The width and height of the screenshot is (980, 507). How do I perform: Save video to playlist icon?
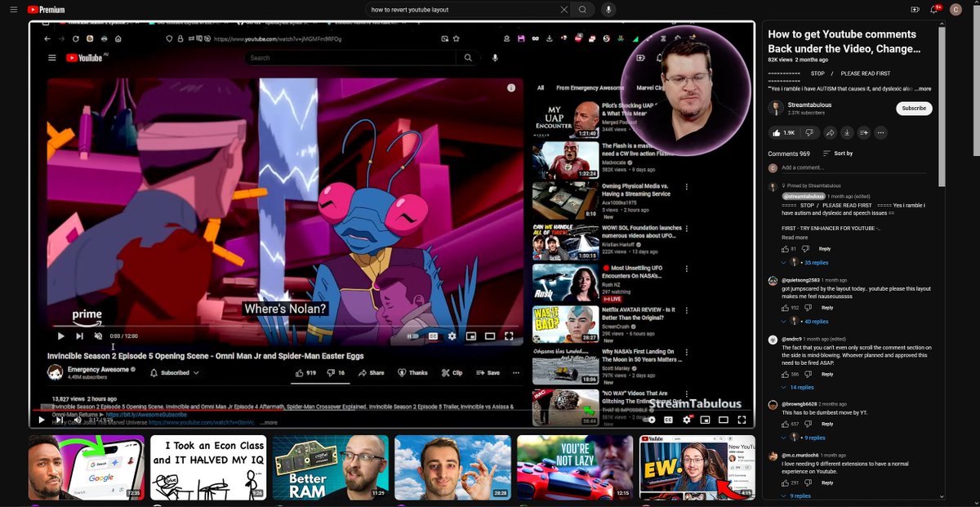[x=864, y=132]
